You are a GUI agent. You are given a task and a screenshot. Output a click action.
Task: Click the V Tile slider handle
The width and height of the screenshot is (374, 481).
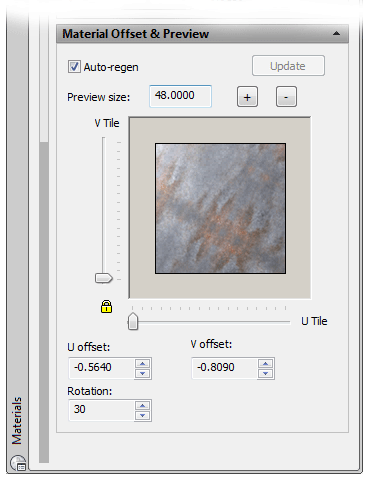[104, 278]
